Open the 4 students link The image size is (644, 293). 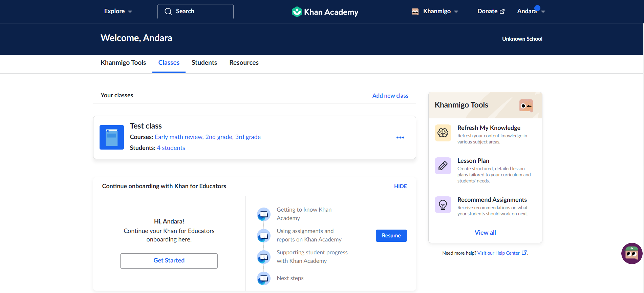[x=171, y=148]
